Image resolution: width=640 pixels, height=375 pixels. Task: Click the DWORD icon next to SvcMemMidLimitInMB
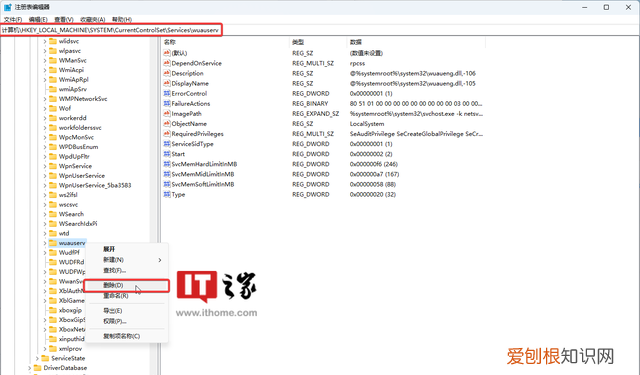(167, 174)
